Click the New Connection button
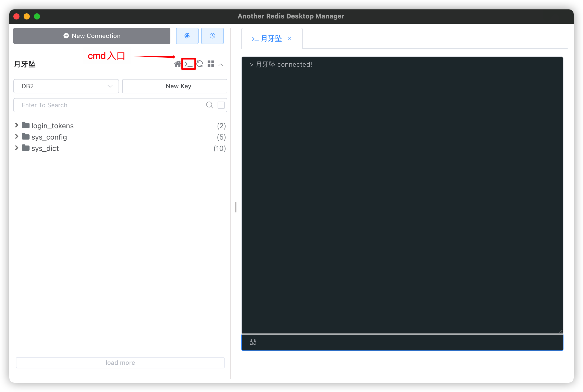This screenshot has width=583, height=392. pyautogui.click(x=92, y=36)
